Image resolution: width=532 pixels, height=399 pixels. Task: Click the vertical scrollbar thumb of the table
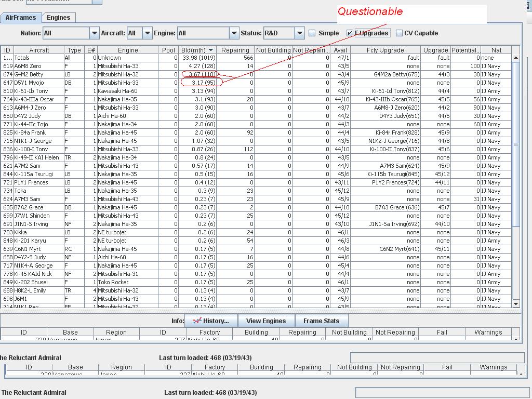516,144
